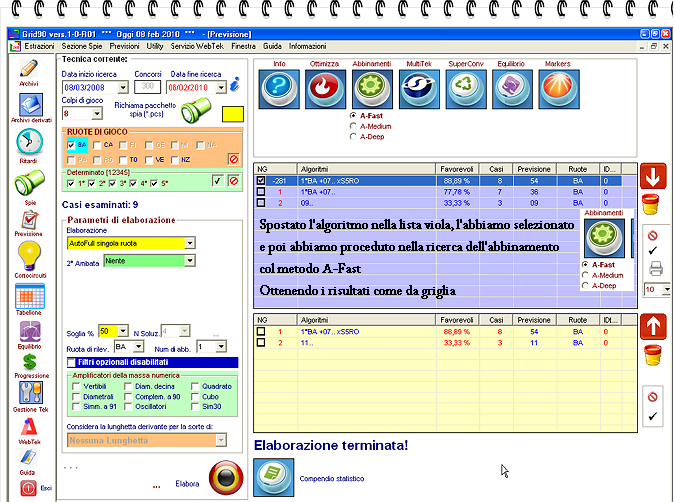Toggle Determinato 1° position checkbox

71,183
